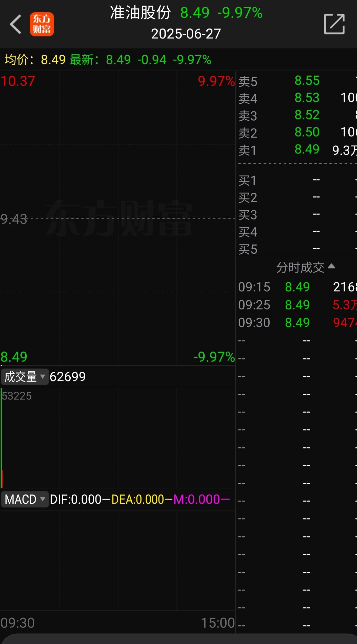Tap the 09:30 time axis label
357x644 pixels.
[x=17, y=623]
